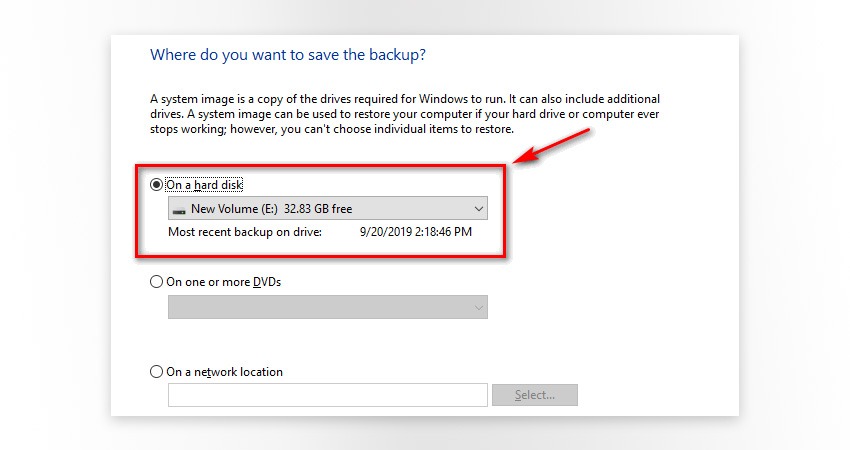Click the "On a hard disk" label text
This screenshot has width=850, height=450.
point(204,185)
